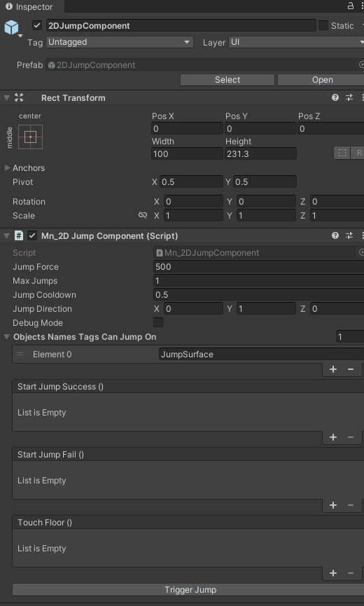This screenshot has width=364, height=606.
Task: Click the Width field showing 100
Action: tap(187, 153)
